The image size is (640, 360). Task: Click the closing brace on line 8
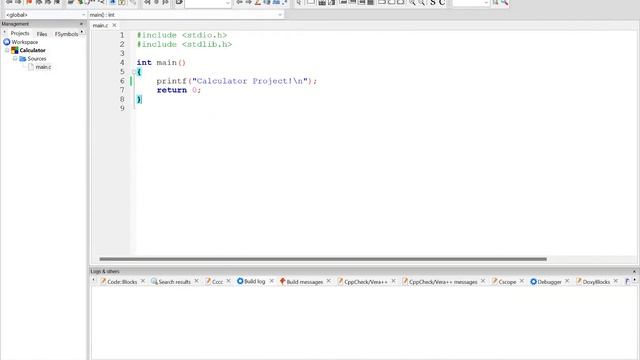[x=139, y=99]
